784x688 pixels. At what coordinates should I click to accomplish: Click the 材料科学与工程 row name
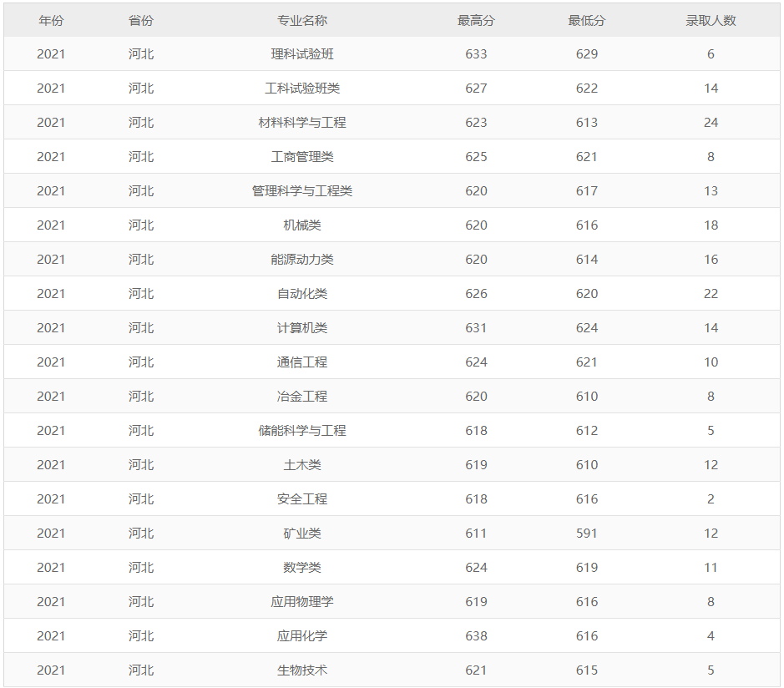(302, 123)
